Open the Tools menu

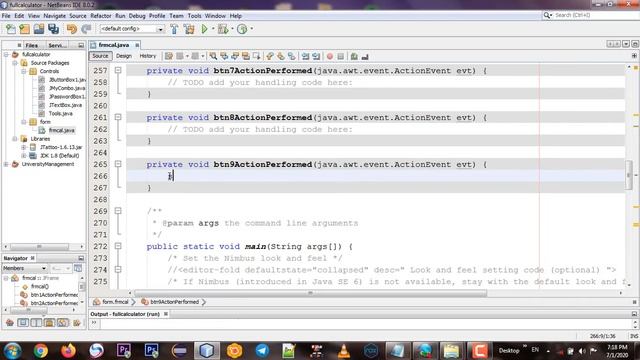[195, 16]
